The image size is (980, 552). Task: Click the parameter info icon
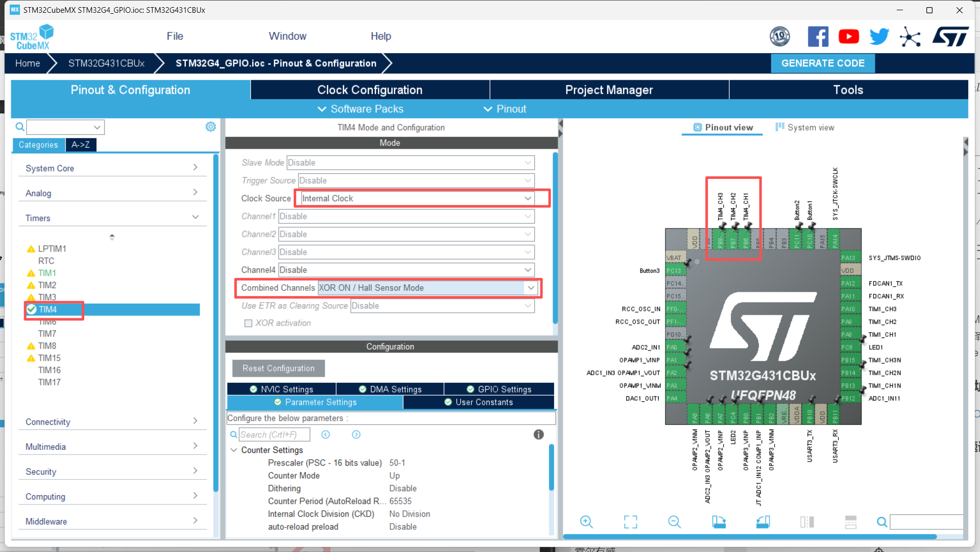coord(539,434)
